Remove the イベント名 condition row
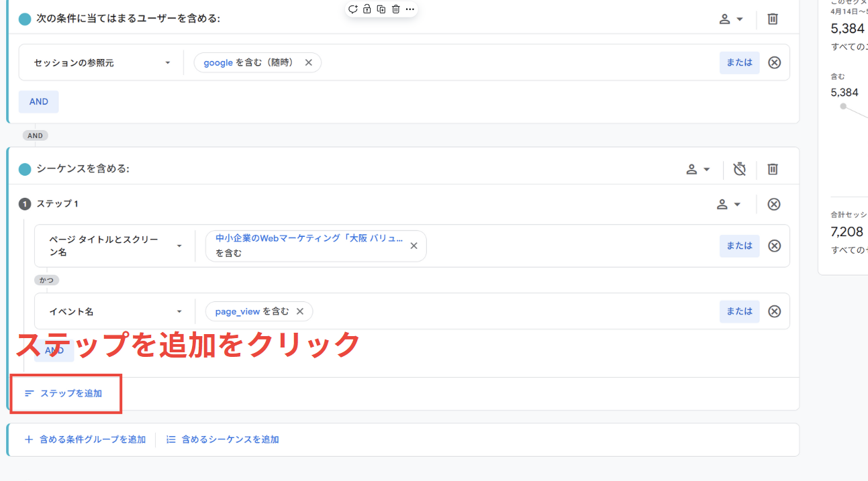Viewport: 868px width, 481px height. coord(775,311)
